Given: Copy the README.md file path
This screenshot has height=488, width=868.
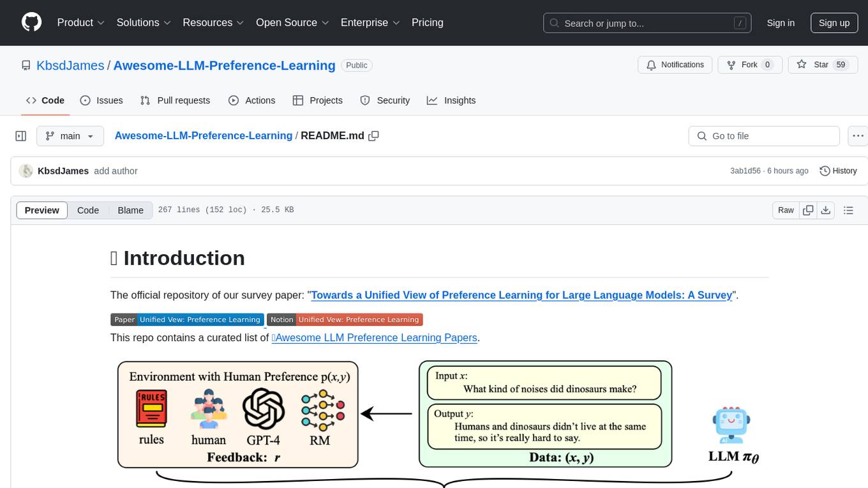Looking at the screenshot, I should click(x=374, y=135).
